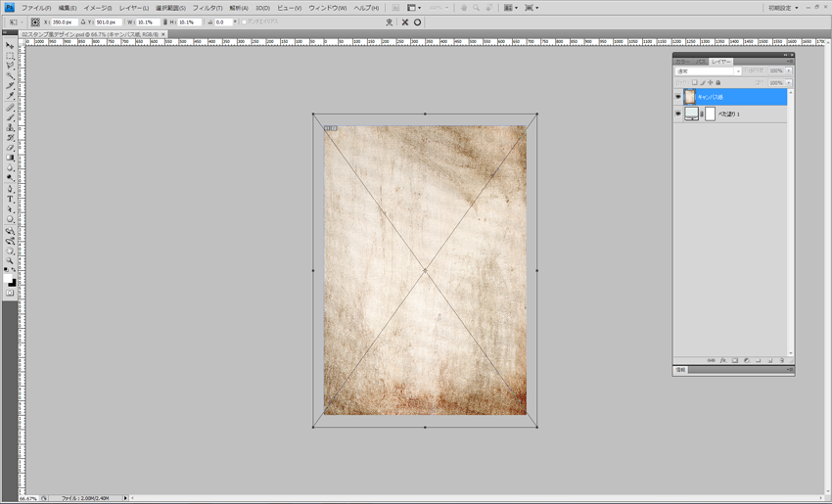The width and height of the screenshot is (832, 504).
Task: Cancel the transform with X icon
Action: tap(405, 22)
